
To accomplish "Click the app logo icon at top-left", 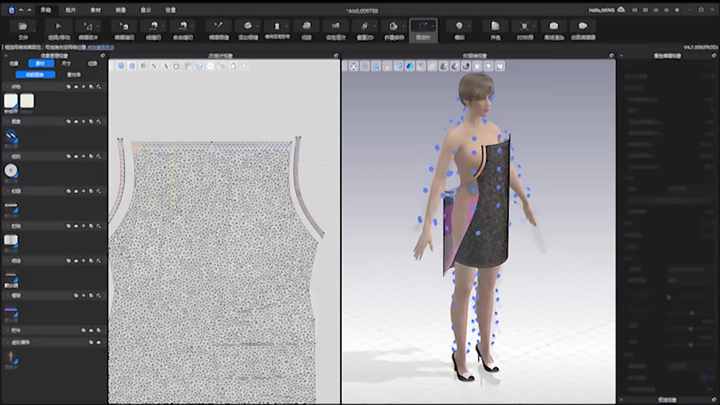I will point(11,10).
